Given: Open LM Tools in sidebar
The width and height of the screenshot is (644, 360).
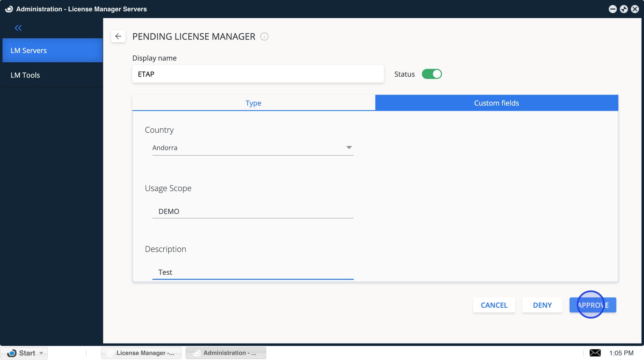Looking at the screenshot, I should click(x=52, y=75).
